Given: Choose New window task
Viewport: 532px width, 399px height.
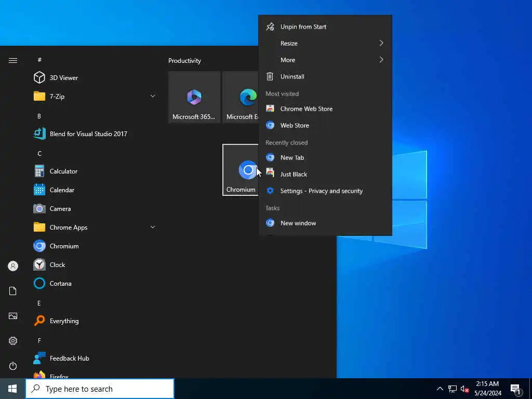Looking at the screenshot, I should tap(325, 223).
